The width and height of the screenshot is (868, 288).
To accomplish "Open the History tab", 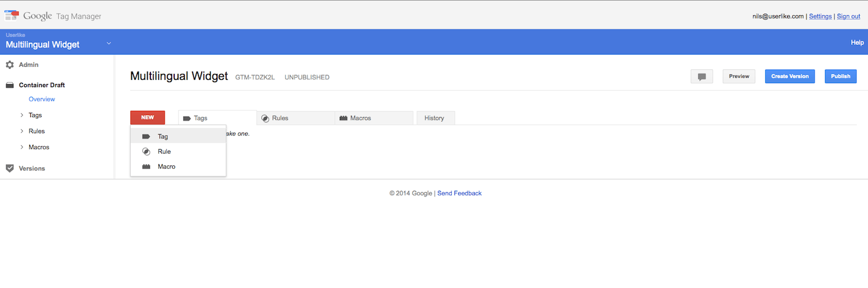I will pyautogui.click(x=436, y=118).
